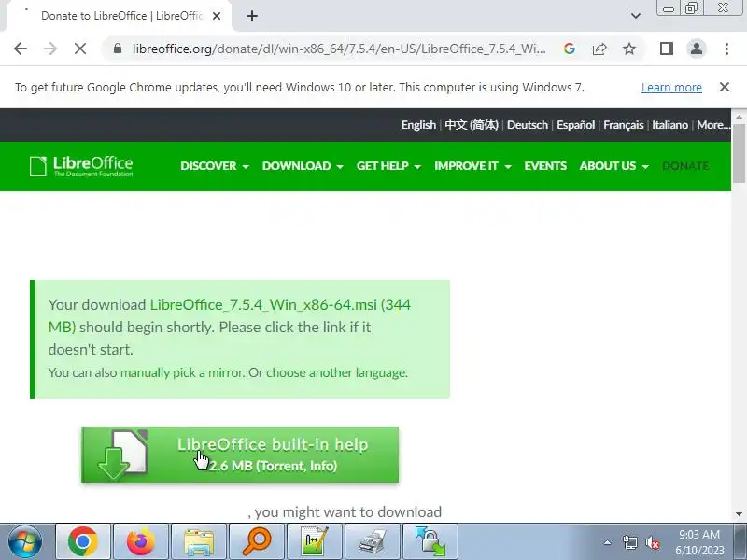Launch Firefox from the taskbar

[x=141, y=542]
